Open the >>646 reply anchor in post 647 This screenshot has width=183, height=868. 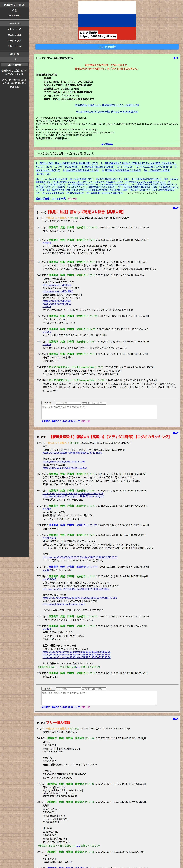coord(47,243)
